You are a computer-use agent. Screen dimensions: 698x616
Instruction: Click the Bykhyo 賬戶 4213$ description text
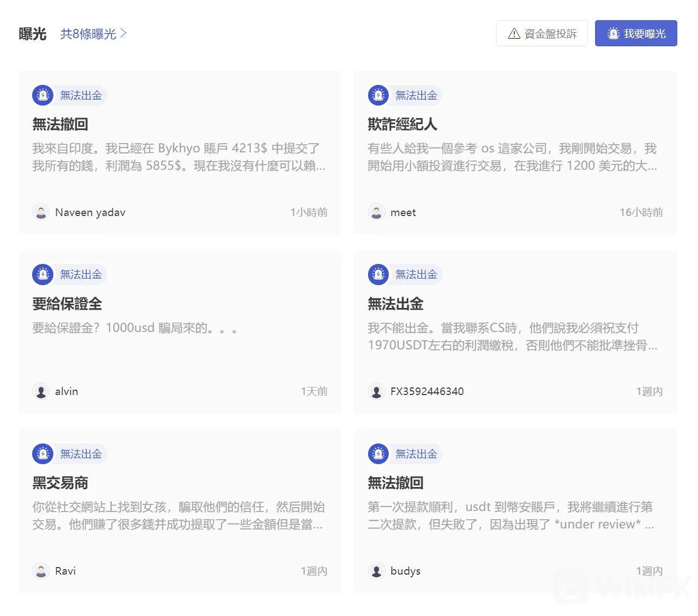pyautogui.click(x=179, y=157)
